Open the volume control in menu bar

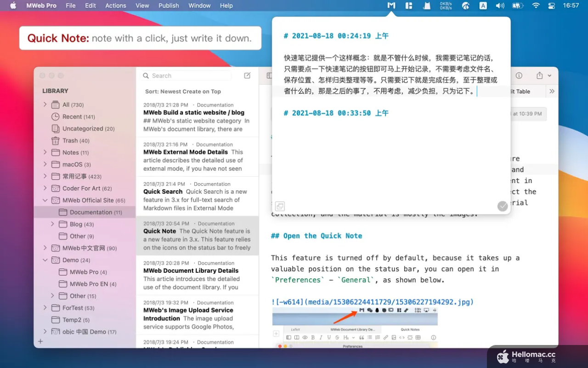point(500,6)
